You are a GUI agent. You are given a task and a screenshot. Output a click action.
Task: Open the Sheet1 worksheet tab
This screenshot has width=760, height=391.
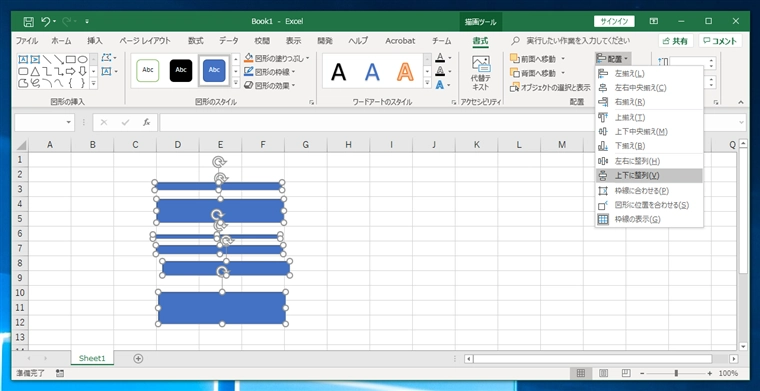pos(92,359)
